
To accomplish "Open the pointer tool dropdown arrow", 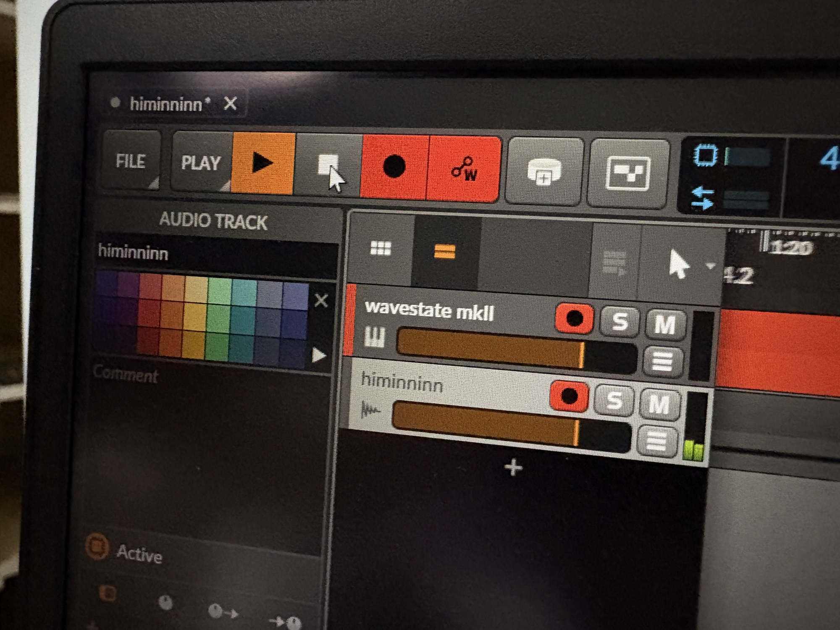I will [x=710, y=266].
